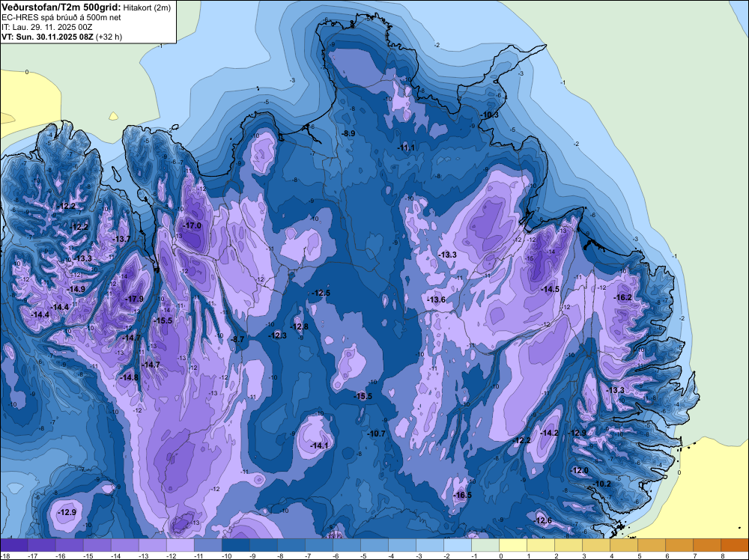Click the -11.1 temperature label
Screen dimensions: 749x560
point(406,148)
